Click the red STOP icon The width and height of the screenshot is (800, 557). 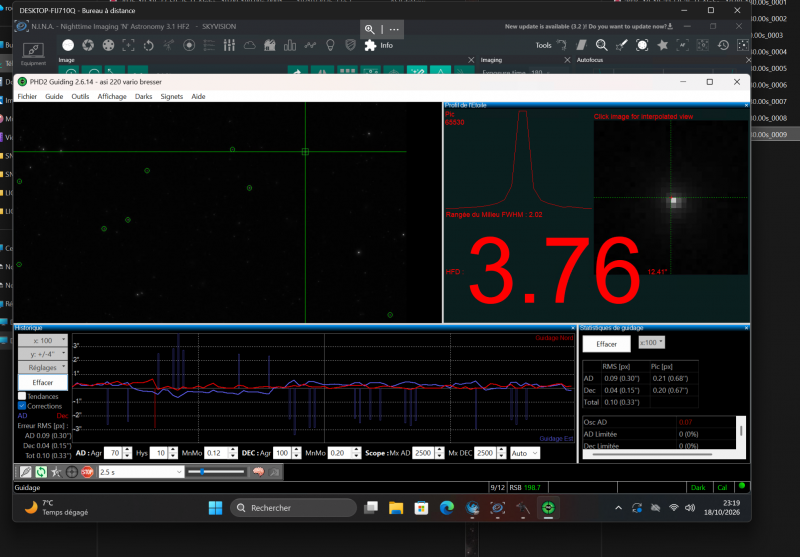(x=87, y=472)
